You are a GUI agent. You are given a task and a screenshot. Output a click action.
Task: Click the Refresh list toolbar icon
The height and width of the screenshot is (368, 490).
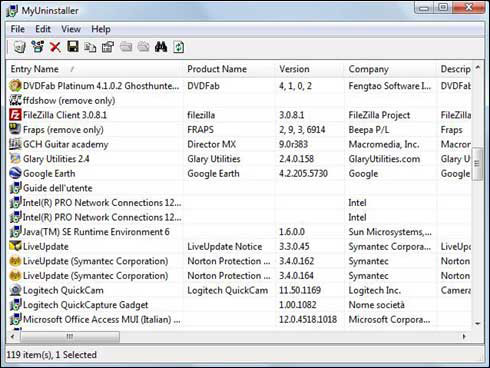179,47
